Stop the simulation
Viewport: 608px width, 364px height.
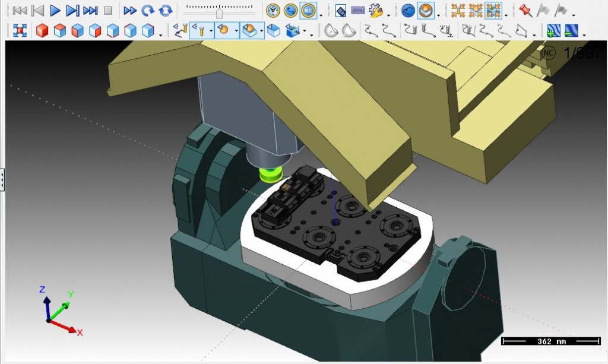pos(108,11)
